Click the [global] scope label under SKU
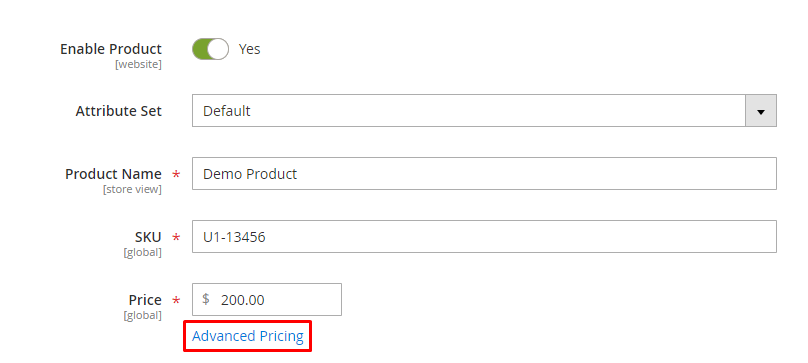The image size is (808, 363). coord(142,252)
